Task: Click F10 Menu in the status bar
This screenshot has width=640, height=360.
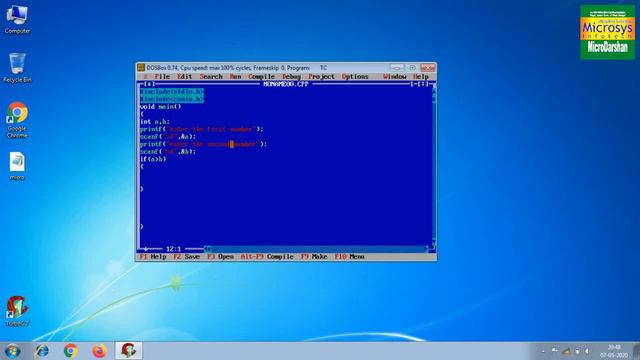Action: pos(349,256)
